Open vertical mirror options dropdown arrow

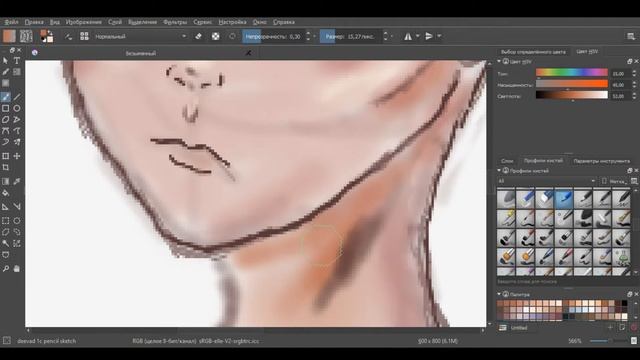pyautogui.click(x=439, y=36)
